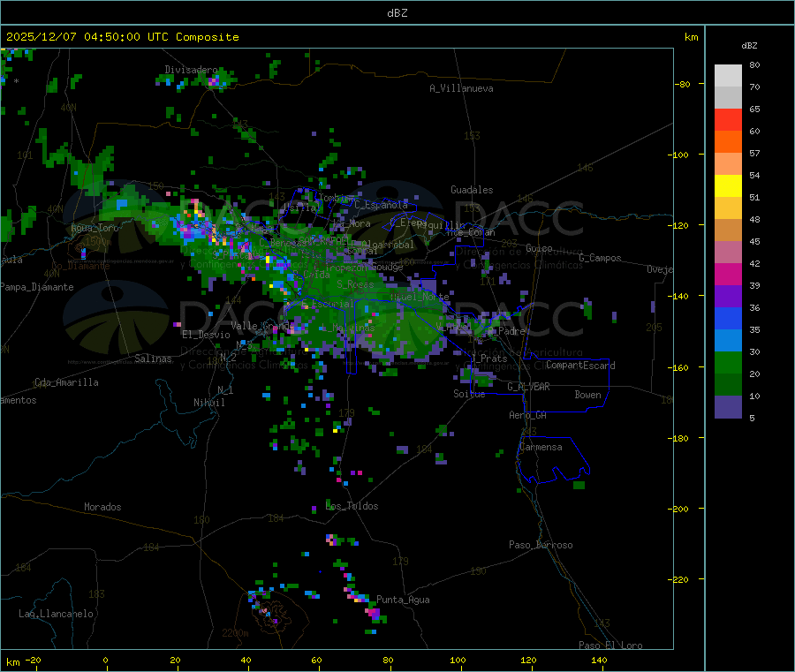Click the legend value 65 beside the color bar
Viewport: 795px width, 672px height.
click(754, 109)
